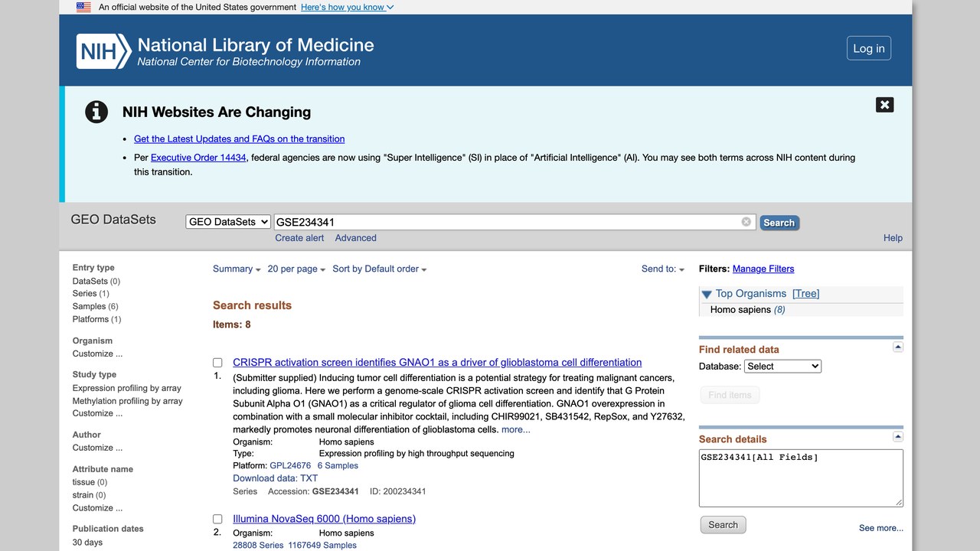Open the Summary display menu
This screenshot has width=980, height=551.
coord(237,269)
